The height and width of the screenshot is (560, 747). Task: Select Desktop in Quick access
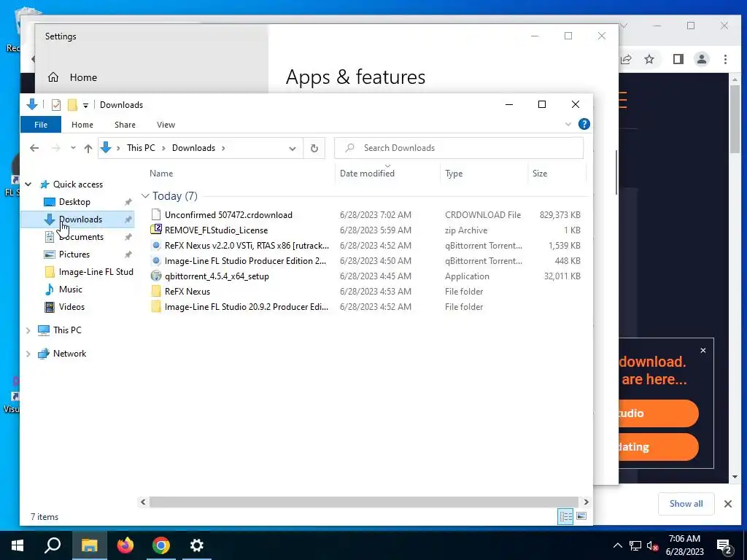click(74, 202)
